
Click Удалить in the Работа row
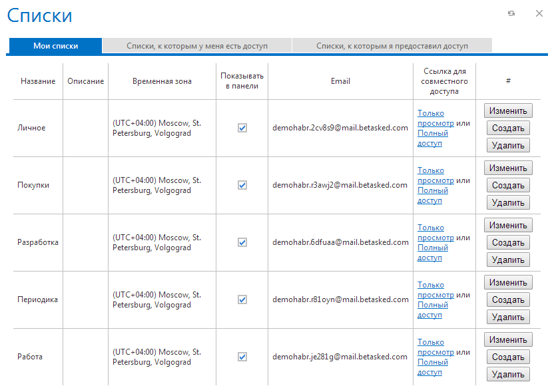point(508,374)
